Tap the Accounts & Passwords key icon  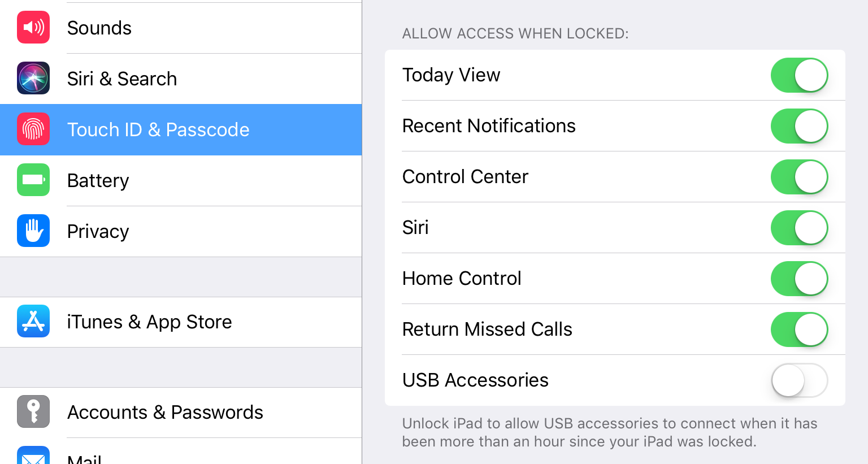(x=33, y=412)
